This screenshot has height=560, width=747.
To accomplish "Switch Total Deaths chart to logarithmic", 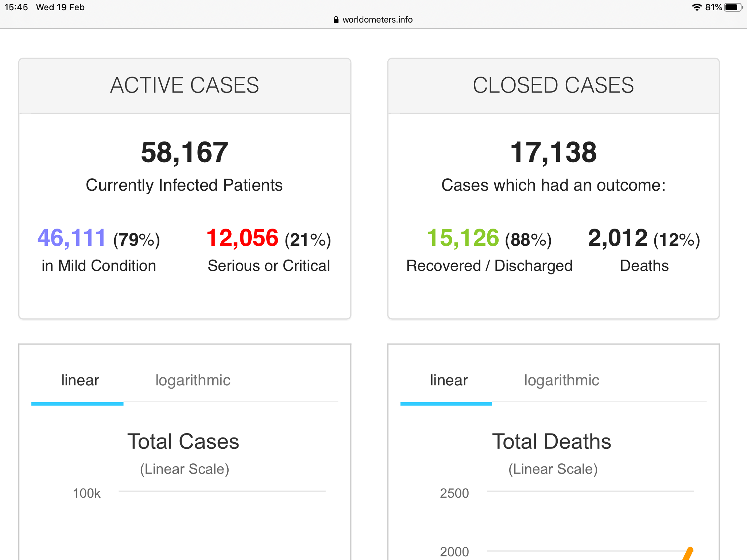I will pyautogui.click(x=561, y=381).
